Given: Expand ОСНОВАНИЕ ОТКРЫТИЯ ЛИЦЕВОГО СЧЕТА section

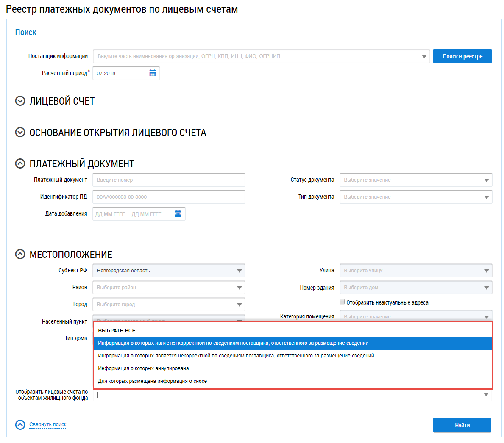Looking at the screenshot, I should click(20, 133).
